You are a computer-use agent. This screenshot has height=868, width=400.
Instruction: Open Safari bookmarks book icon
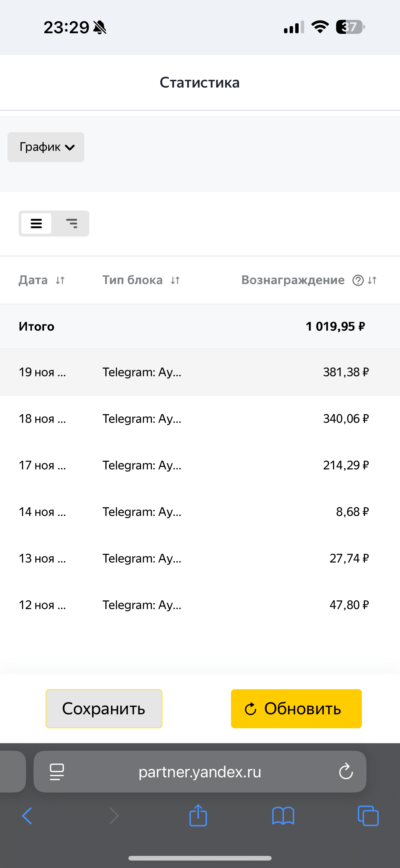[283, 816]
